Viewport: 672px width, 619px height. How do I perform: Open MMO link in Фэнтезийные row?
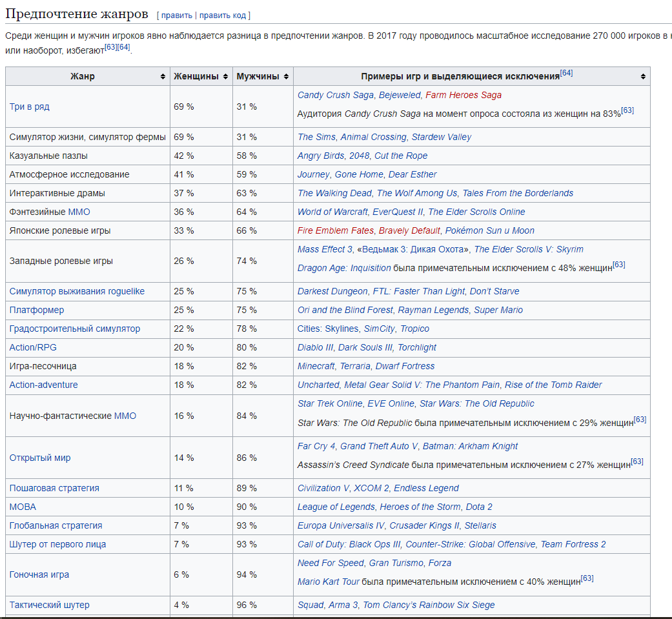pos(79,212)
